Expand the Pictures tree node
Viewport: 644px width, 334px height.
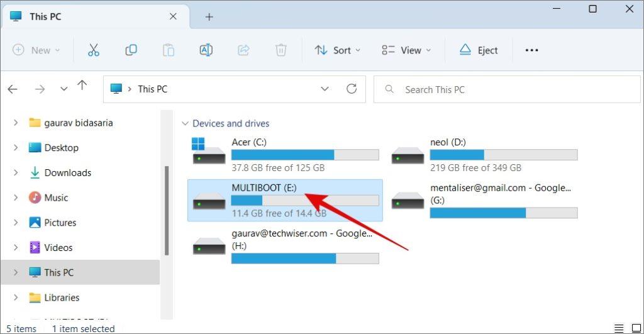click(16, 222)
